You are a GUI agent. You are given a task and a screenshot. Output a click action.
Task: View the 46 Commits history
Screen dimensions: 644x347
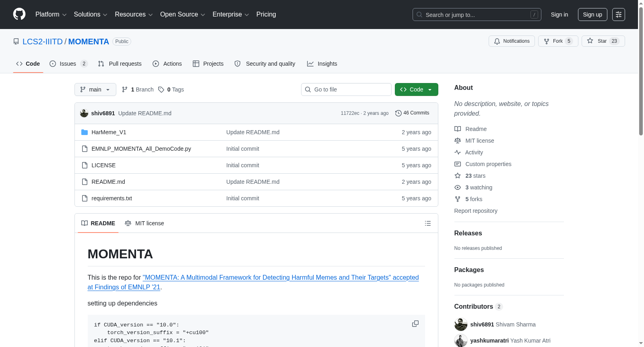pos(412,113)
